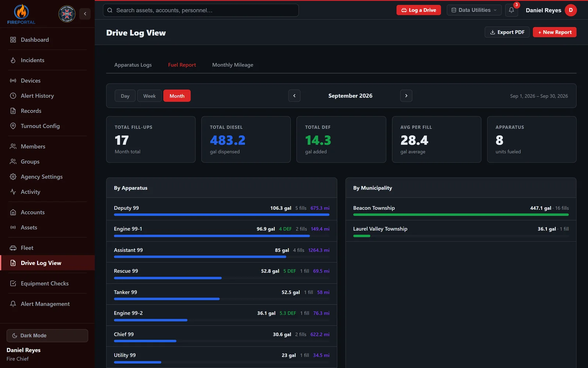Advance to next month with right chevron
Viewport: 588px width, 368px height.
click(406, 96)
